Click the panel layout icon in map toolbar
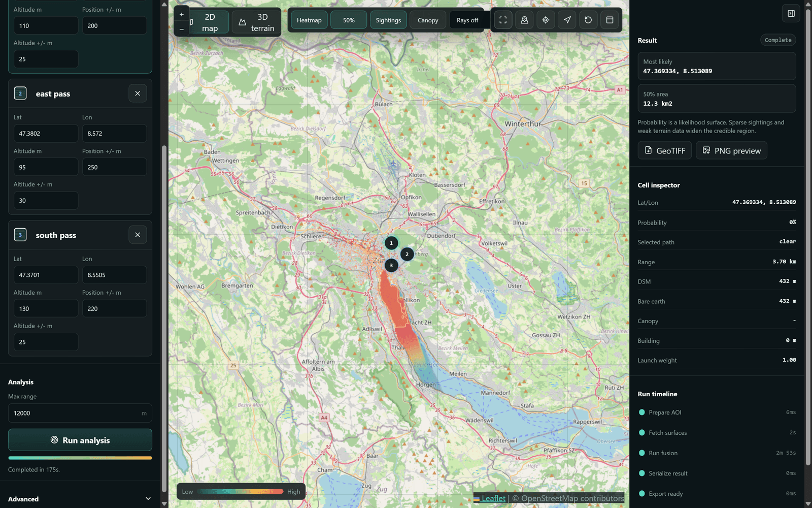Image resolution: width=812 pixels, height=508 pixels. point(610,20)
